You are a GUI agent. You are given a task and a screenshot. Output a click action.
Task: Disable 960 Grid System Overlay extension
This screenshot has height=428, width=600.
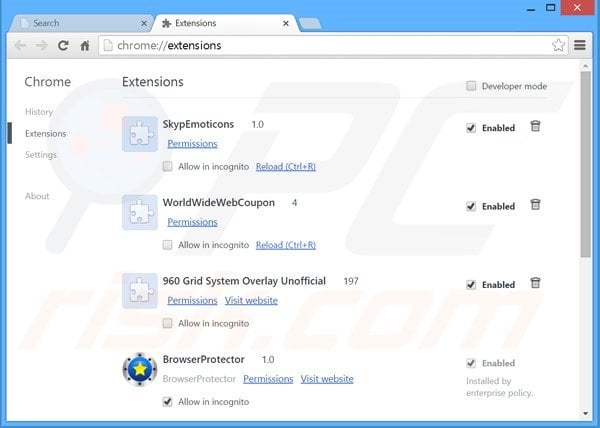(x=471, y=285)
